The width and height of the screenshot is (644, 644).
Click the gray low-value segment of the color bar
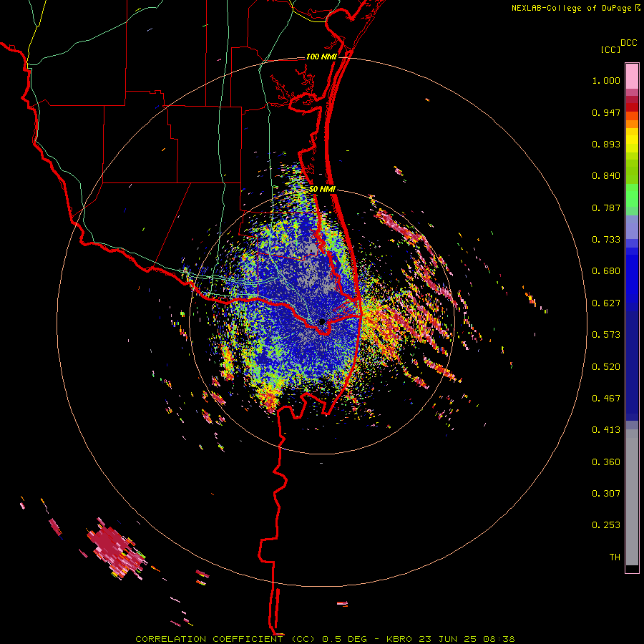click(x=632, y=497)
